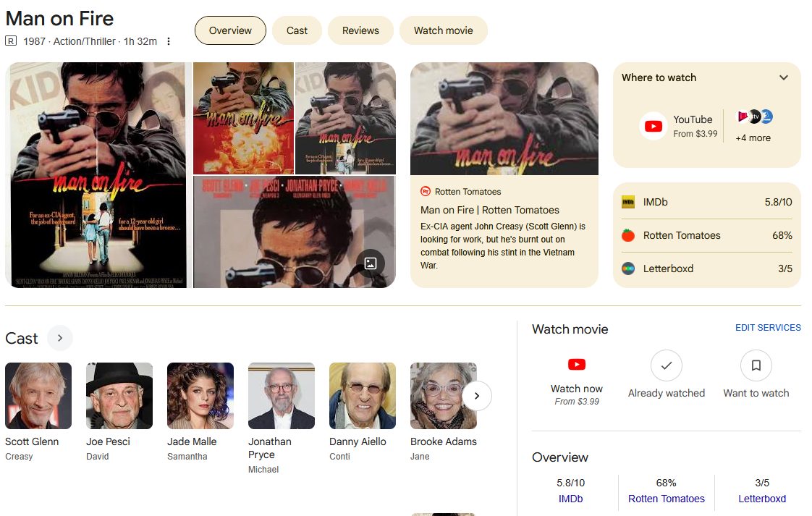This screenshot has width=812, height=516.
Task: Open Man on Fire | Rotten Tomatoes link
Action: click(x=489, y=210)
